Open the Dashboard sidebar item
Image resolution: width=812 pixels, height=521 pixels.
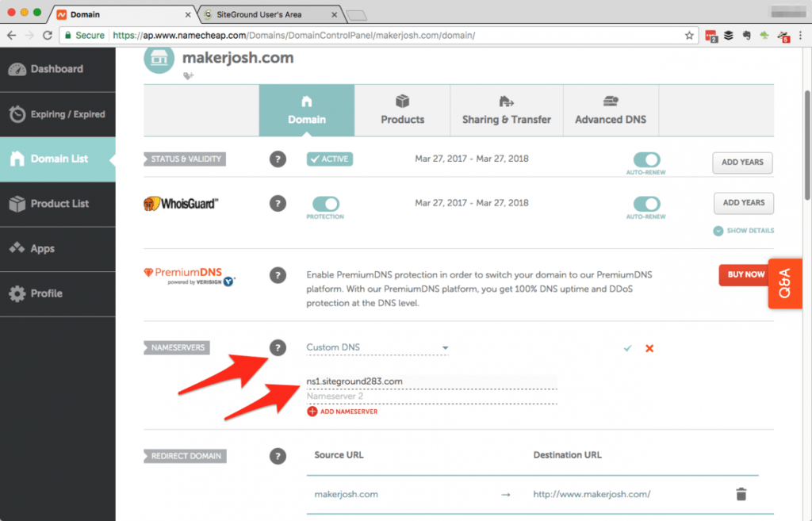(x=57, y=70)
